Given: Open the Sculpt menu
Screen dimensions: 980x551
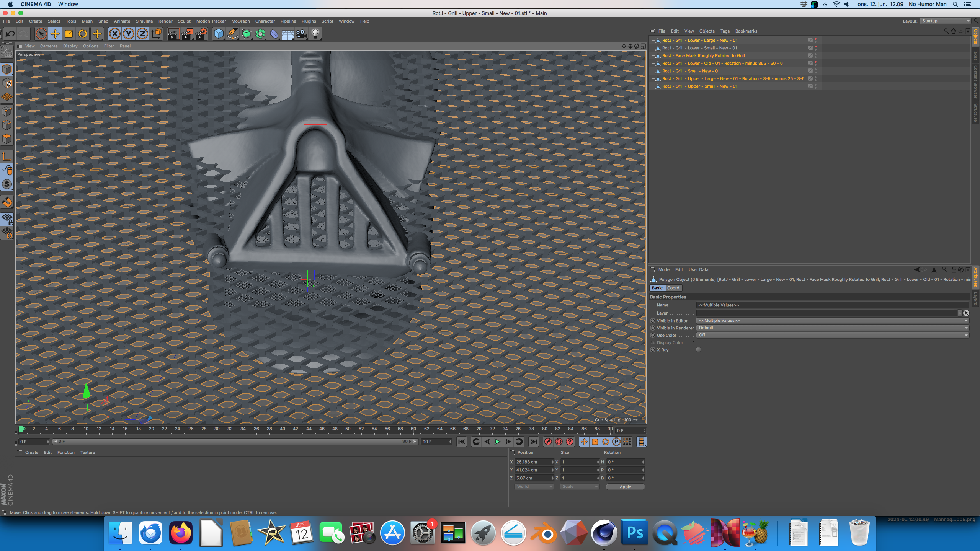Looking at the screenshot, I should tap(184, 21).
